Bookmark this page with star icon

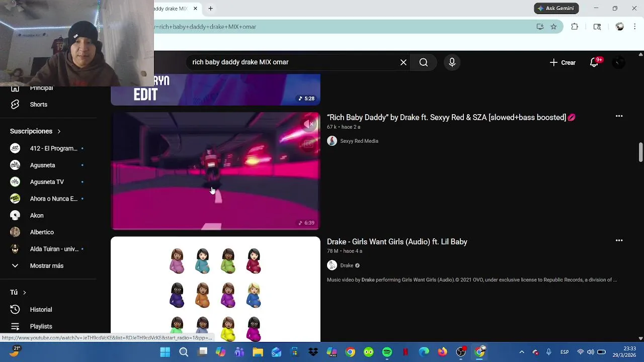pyautogui.click(x=553, y=27)
